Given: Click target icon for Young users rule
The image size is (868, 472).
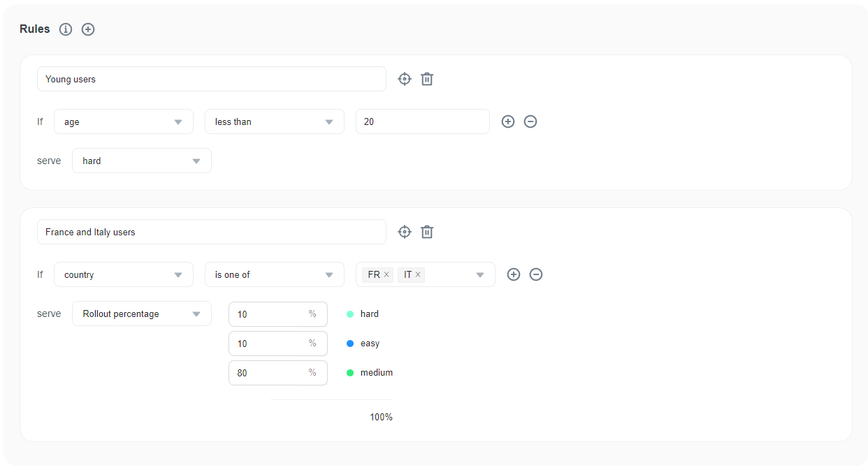Looking at the screenshot, I should coord(405,79).
